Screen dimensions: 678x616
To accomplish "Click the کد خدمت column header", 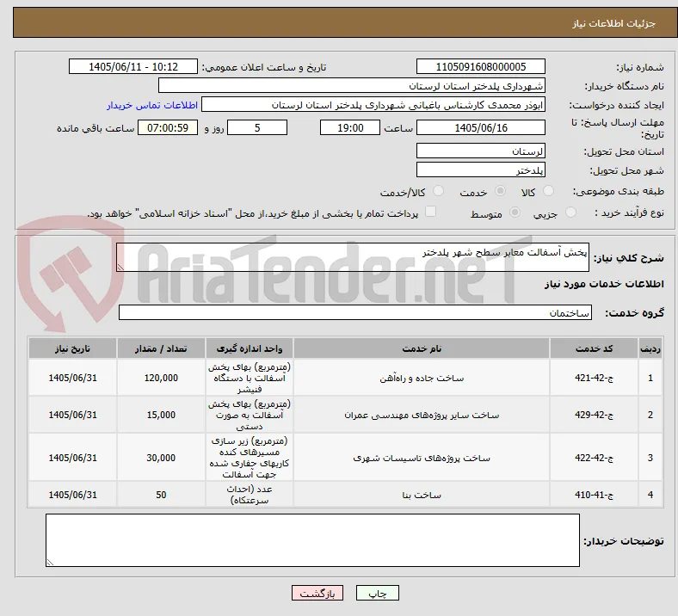I will pos(595,348).
